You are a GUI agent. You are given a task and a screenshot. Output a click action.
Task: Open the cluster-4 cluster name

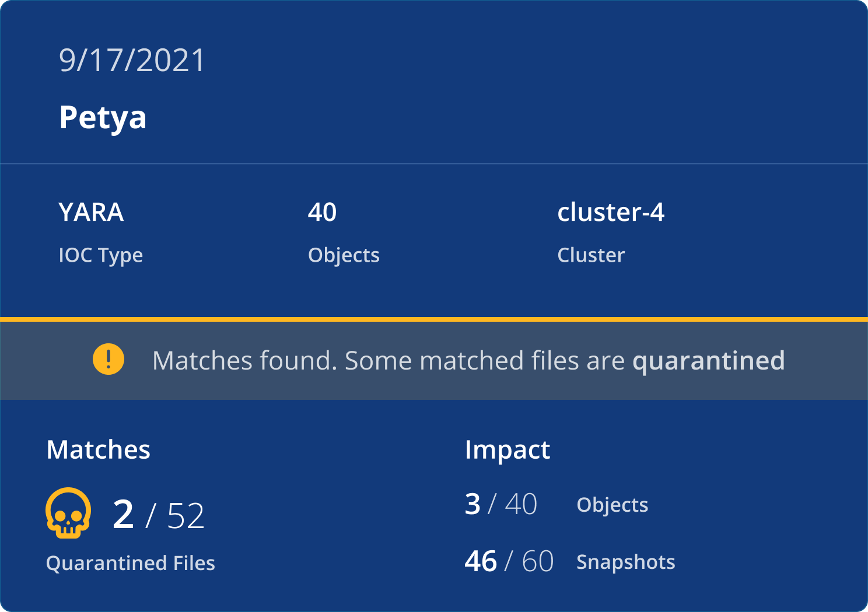coord(611,212)
